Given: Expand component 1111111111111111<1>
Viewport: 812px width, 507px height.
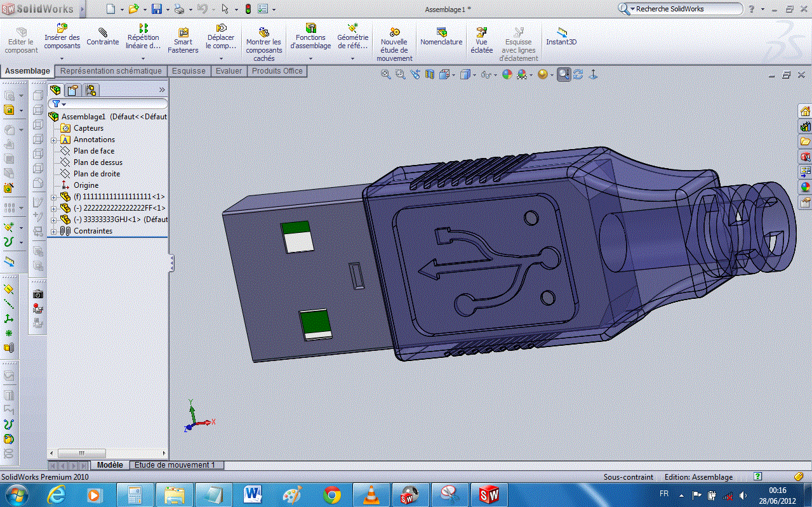Looking at the screenshot, I should pyautogui.click(x=54, y=197).
